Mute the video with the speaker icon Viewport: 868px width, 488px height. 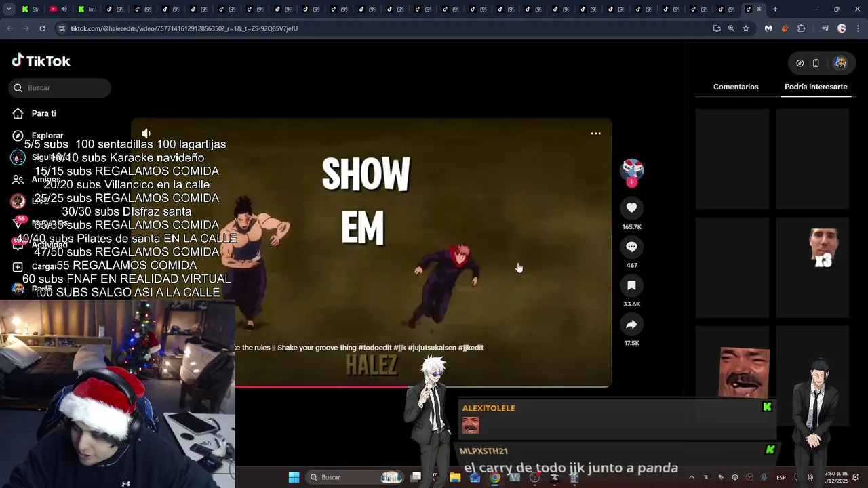(x=146, y=134)
